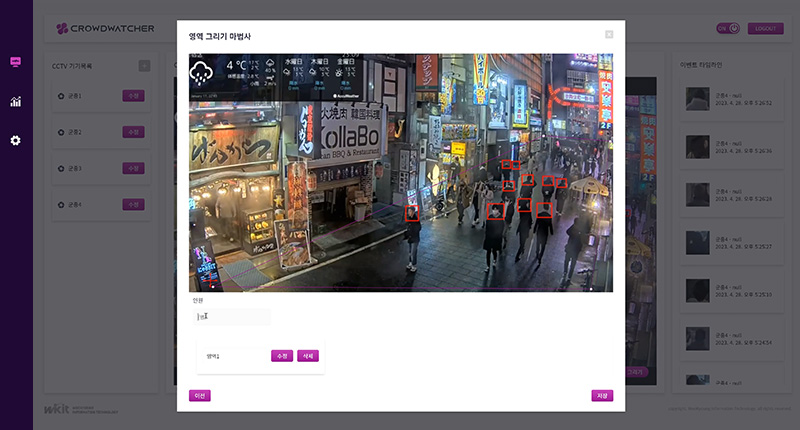Click the gear icon beside 군중3
The width and height of the screenshot is (800, 430).
point(61,168)
